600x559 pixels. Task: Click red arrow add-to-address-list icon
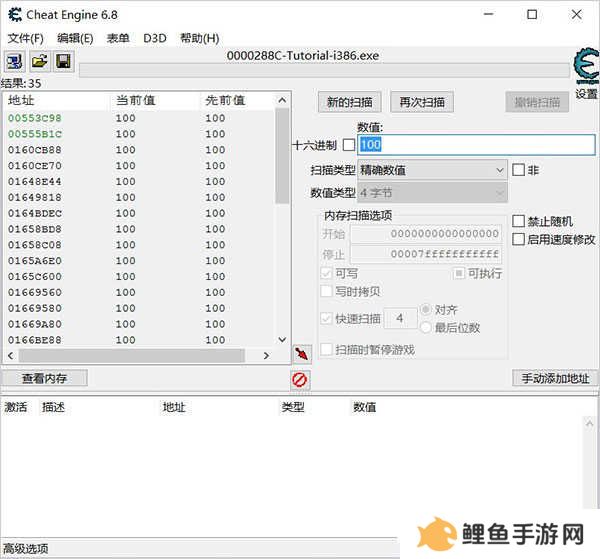(301, 354)
